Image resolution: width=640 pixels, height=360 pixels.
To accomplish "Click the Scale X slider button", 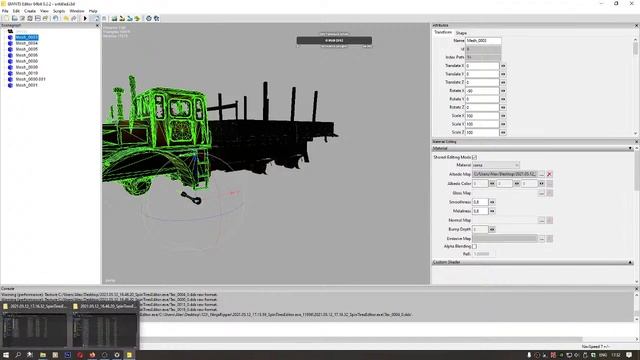I will (503, 116).
